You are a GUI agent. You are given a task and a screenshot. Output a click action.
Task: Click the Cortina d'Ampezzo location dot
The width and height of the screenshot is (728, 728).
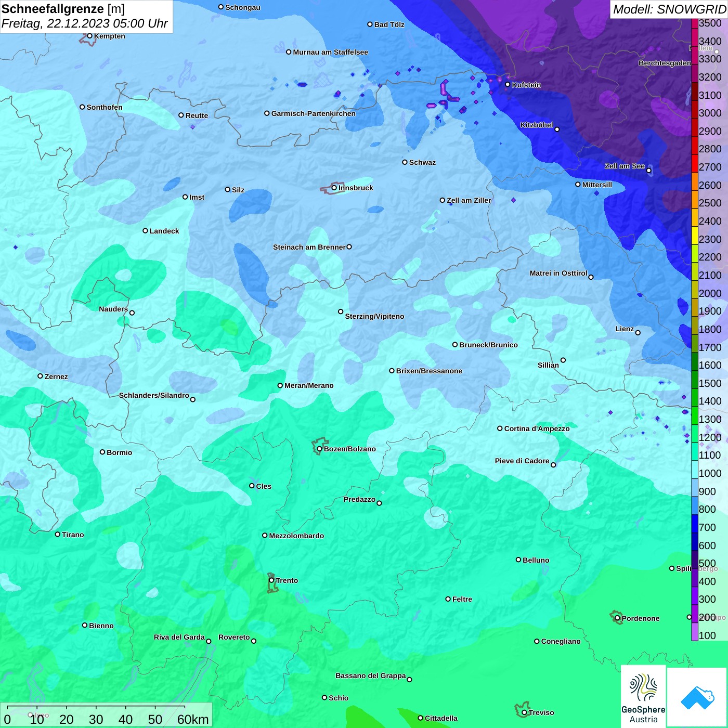[500, 428]
